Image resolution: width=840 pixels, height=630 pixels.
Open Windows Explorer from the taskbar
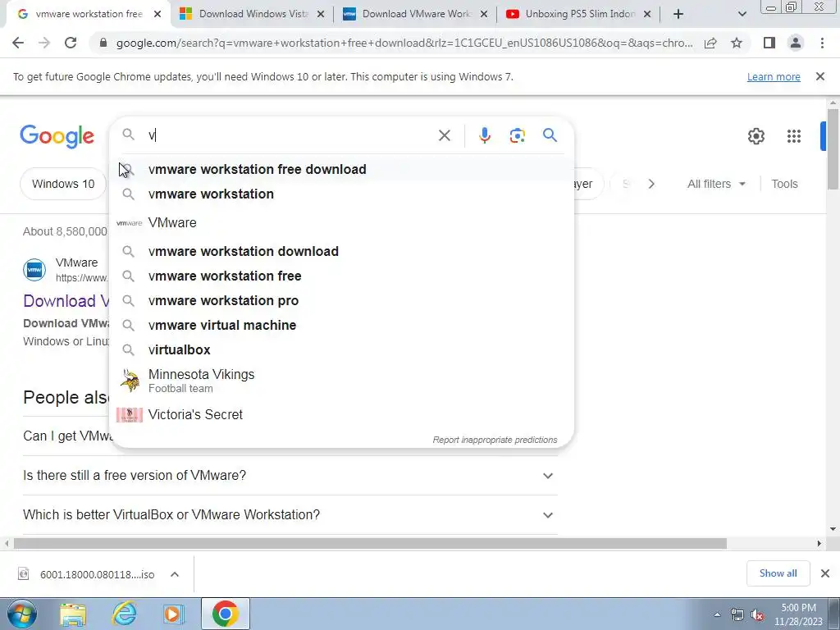pos(73,614)
